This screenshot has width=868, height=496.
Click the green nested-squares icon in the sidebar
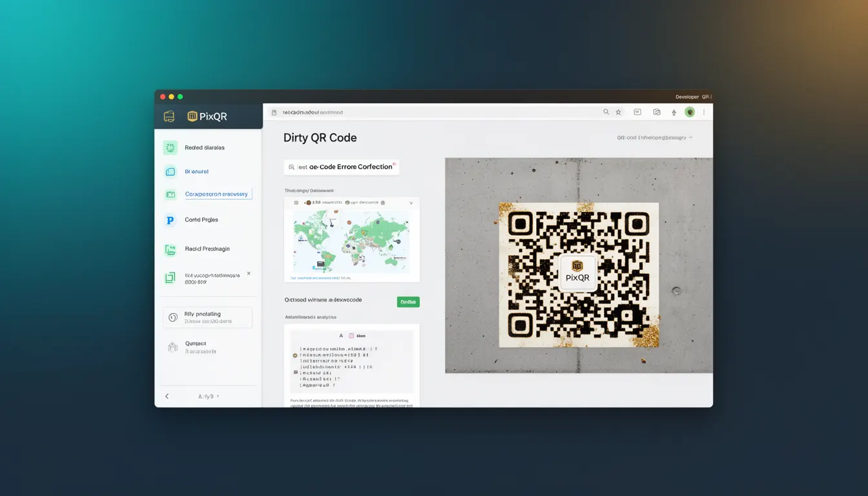click(x=170, y=278)
